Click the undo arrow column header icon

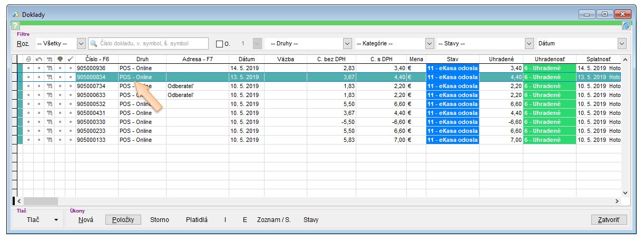pyautogui.click(x=39, y=59)
